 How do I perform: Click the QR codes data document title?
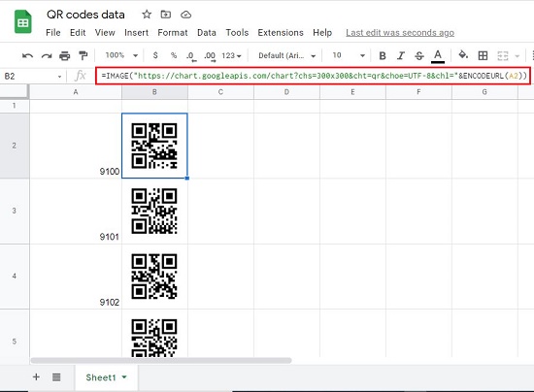[85, 15]
